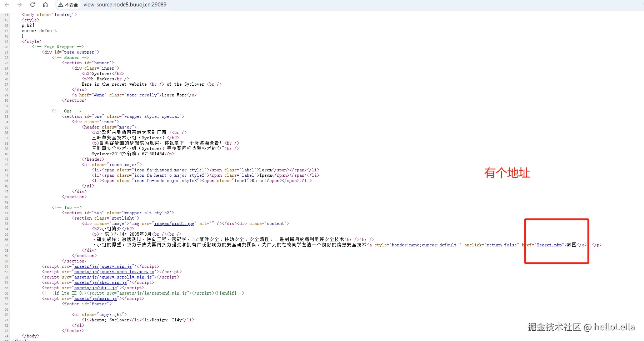Image resolution: width=644 pixels, height=341 pixels.
Task: Click the "研究领域" research areas line
Action: [234, 240]
